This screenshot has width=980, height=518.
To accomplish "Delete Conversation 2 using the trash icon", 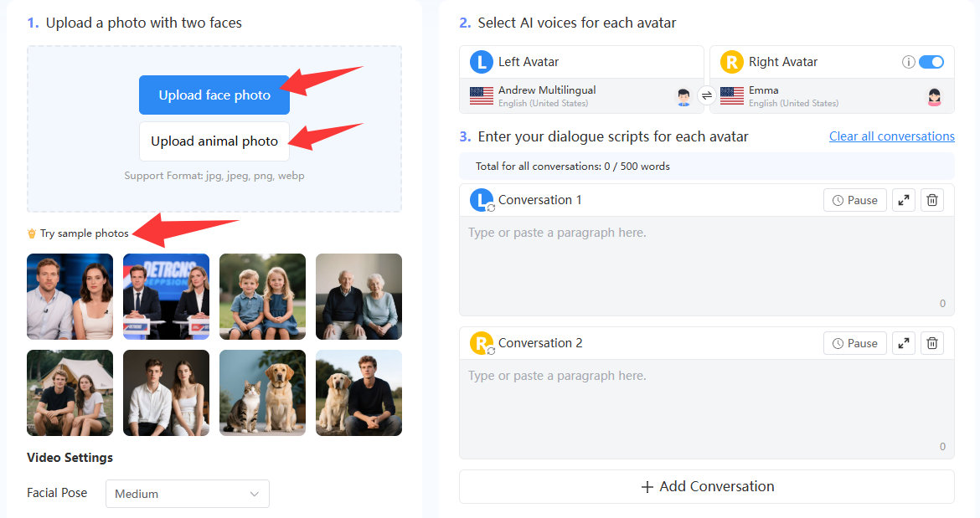I will [931, 342].
